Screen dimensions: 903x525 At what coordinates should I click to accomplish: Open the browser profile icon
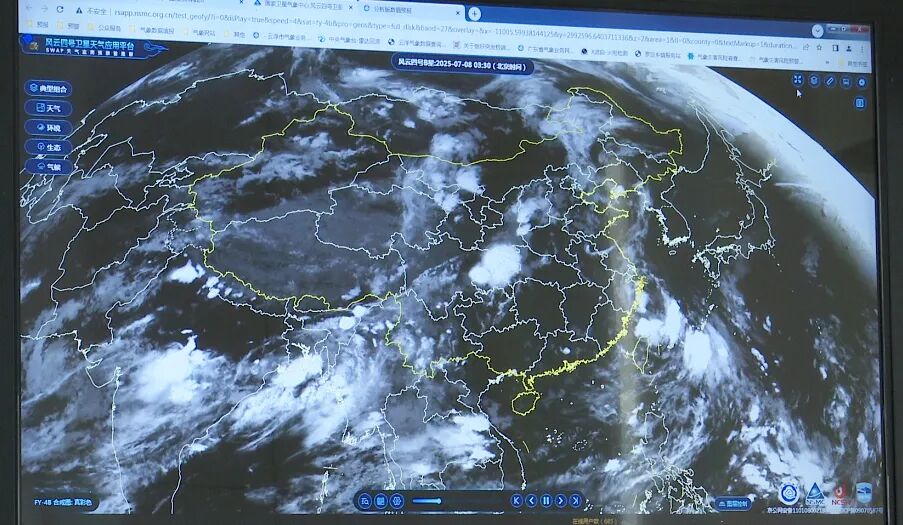pyautogui.click(x=849, y=48)
